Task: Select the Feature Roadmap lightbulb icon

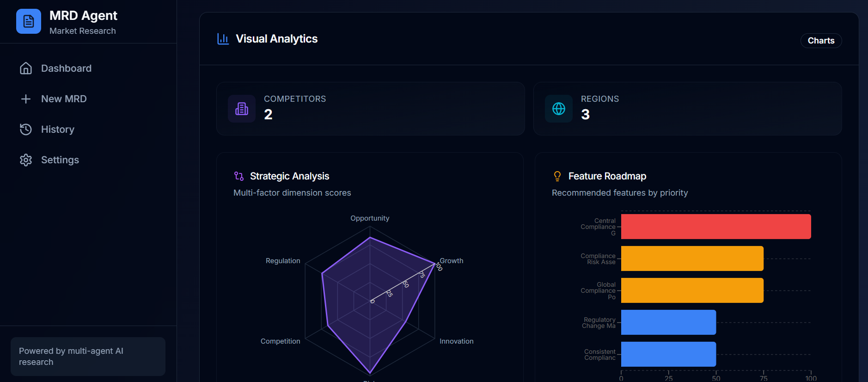Action: tap(557, 176)
